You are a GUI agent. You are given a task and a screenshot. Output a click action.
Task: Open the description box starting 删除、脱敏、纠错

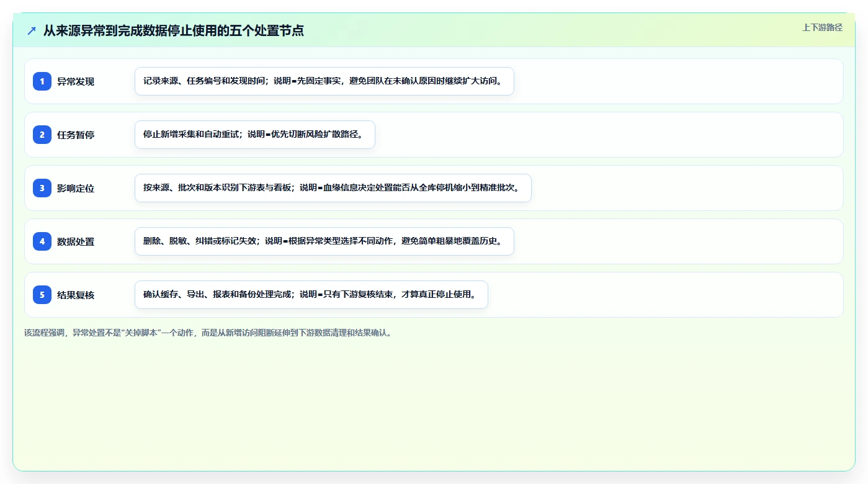tap(324, 241)
